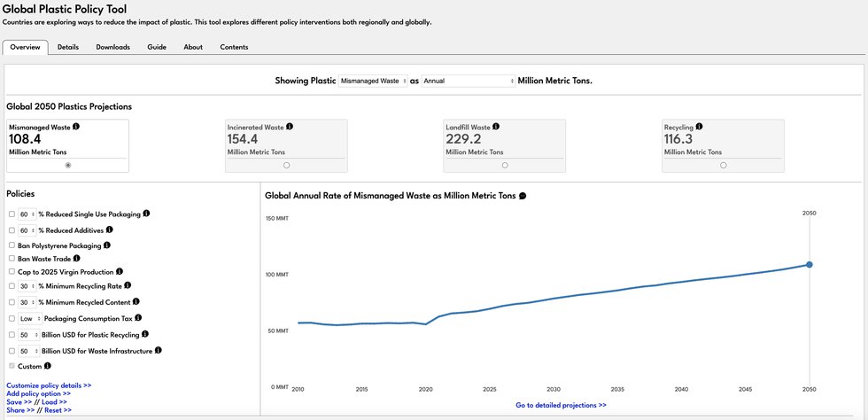Click the 2050 data point on chart
Screen dimensions: 868x420
click(809, 265)
